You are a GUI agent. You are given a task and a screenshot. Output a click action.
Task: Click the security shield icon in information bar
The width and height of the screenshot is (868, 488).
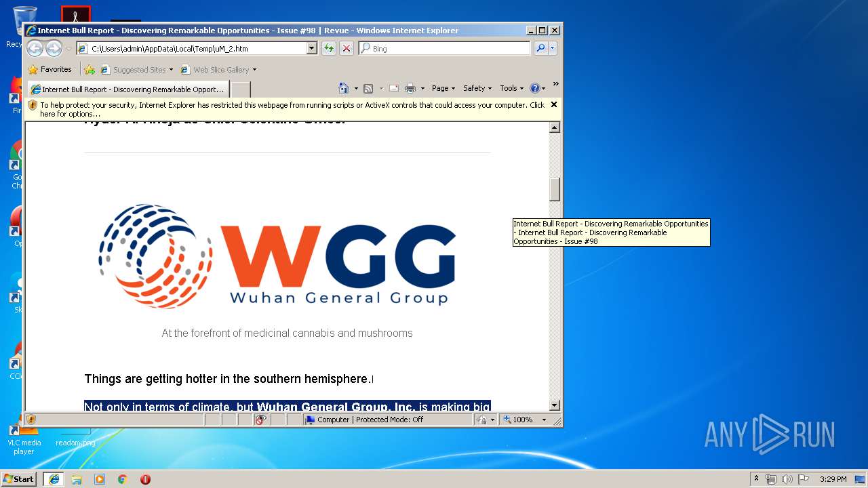point(33,105)
